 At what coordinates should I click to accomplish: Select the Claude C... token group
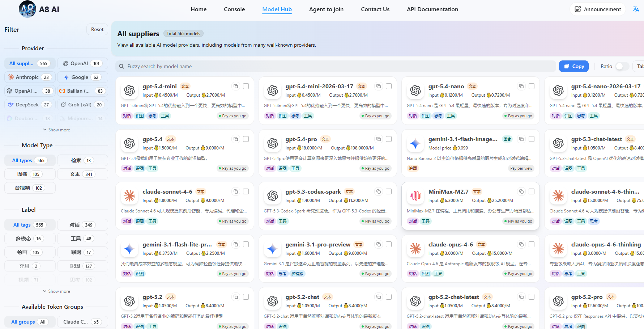83,322
